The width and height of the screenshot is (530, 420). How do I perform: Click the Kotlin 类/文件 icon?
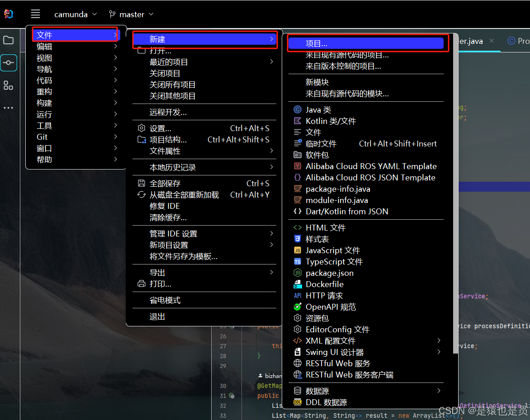[298, 121]
